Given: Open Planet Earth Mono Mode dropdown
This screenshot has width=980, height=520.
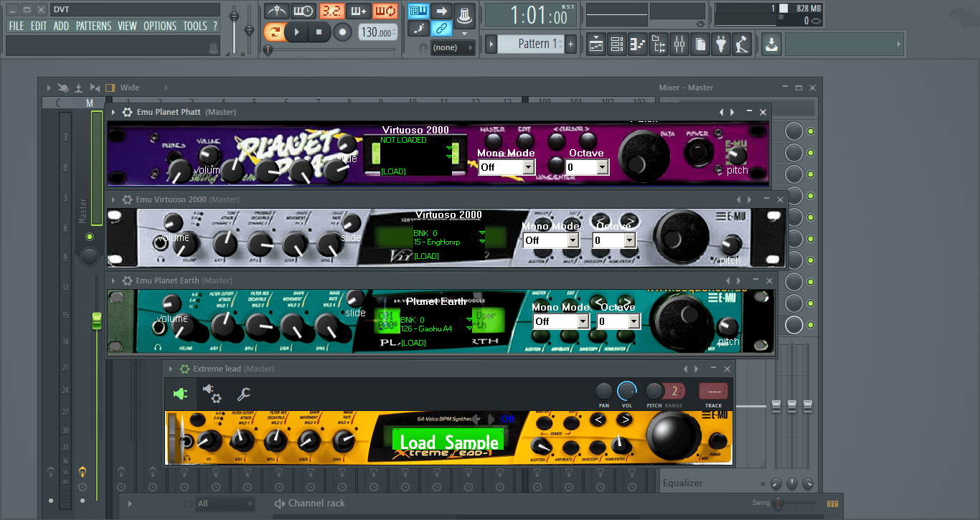Looking at the screenshot, I should click(561, 321).
